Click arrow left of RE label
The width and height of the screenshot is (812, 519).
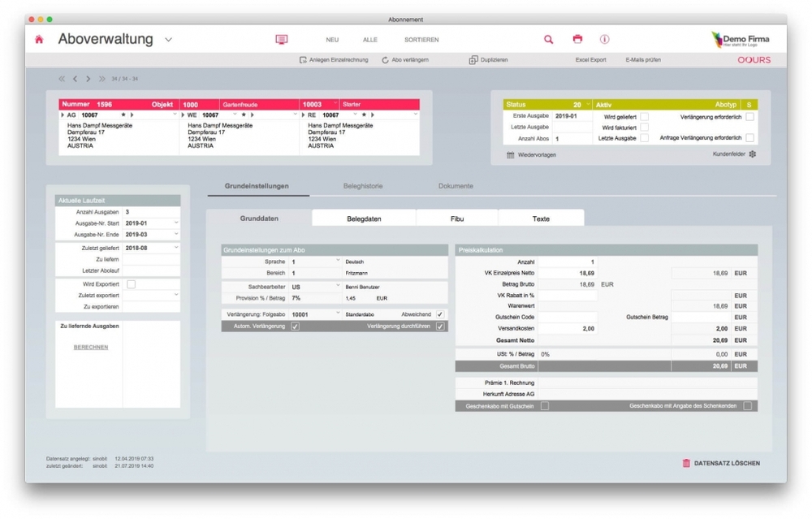[303, 115]
